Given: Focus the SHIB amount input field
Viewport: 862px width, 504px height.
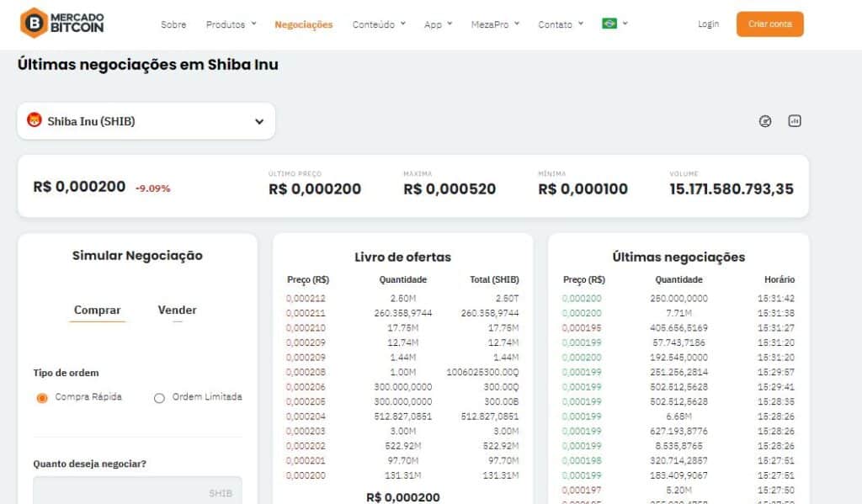Looking at the screenshot, I should [137, 491].
